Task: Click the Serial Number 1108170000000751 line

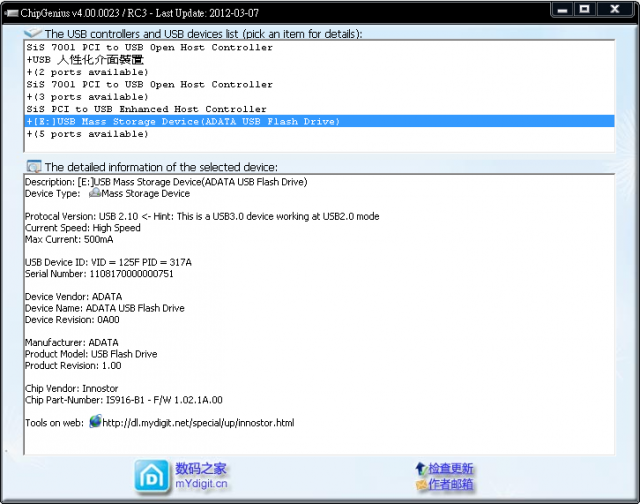Action: (99, 274)
